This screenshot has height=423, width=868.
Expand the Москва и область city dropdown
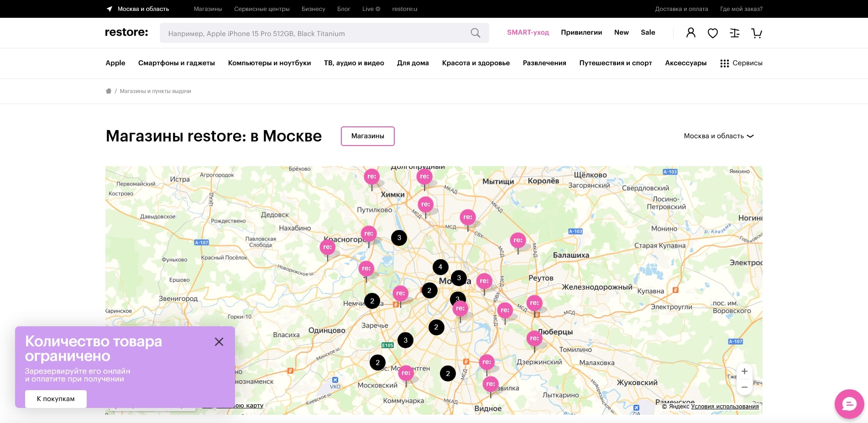point(718,136)
